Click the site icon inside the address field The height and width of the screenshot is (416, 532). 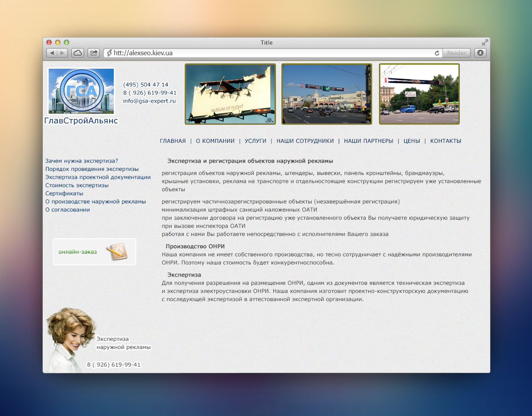(x=110, y=53)
